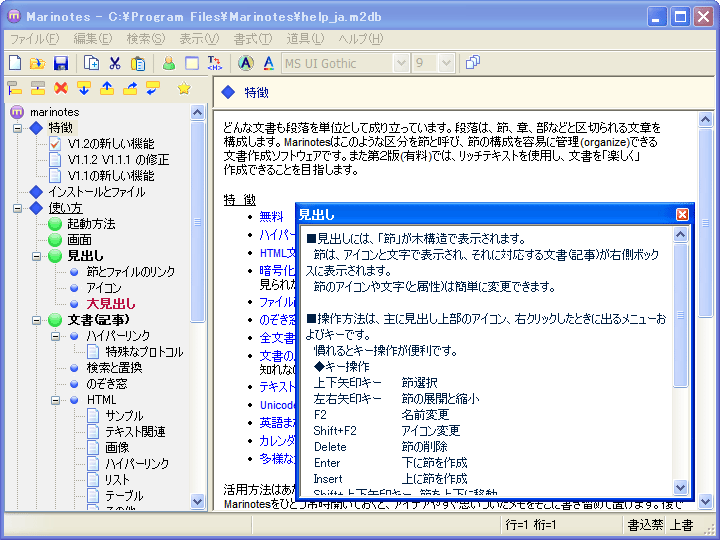
Task: Select アイコン in the tree
Action: 104,288
